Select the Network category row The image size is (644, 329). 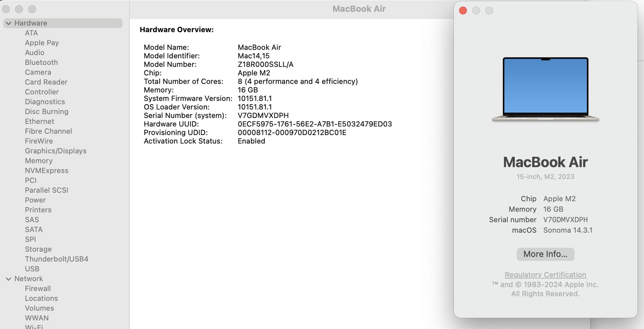click(63, 279)
